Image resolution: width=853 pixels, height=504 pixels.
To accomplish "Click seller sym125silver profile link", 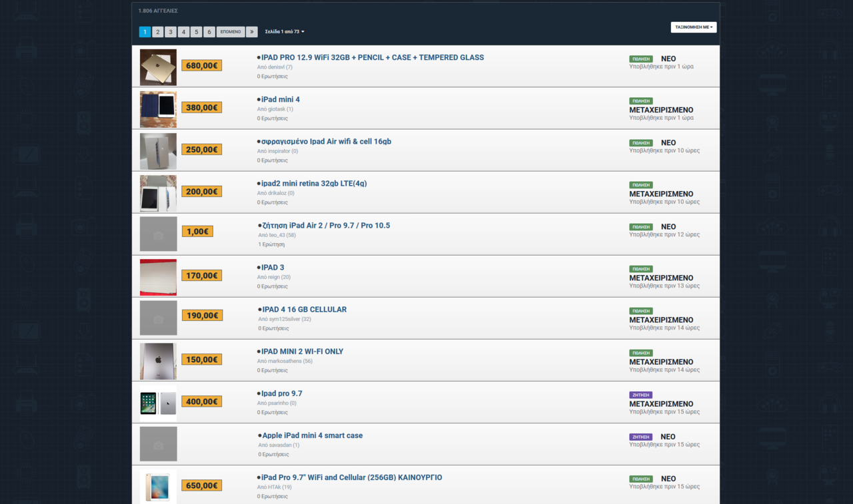I will click(x=285, y=319).
